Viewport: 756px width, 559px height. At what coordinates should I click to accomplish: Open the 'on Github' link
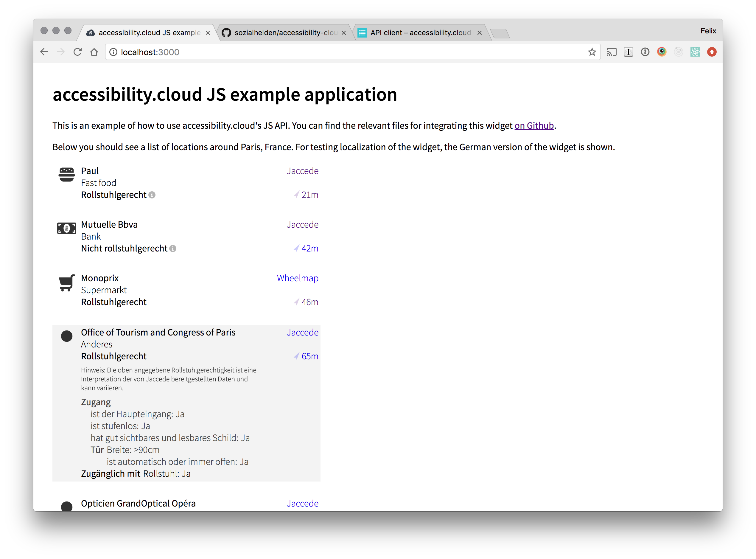[534, 126]
